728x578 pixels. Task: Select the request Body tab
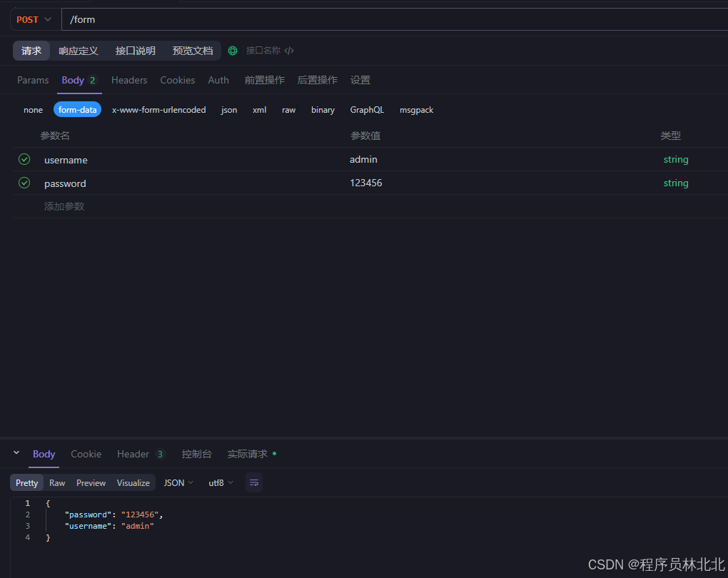[x=79, y=81]
